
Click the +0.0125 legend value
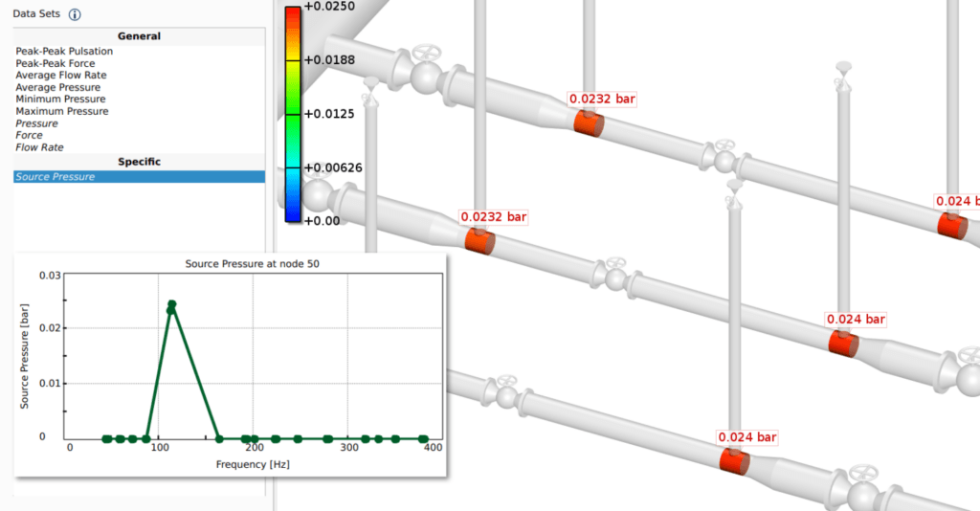[x=329, y=114]
